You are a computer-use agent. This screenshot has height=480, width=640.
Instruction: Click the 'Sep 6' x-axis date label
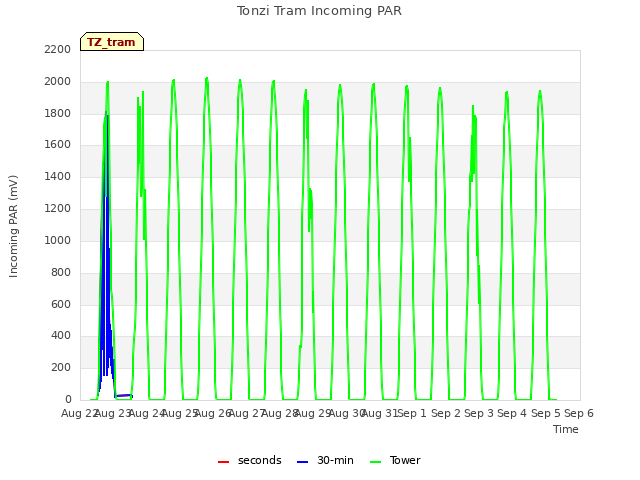[579, 413]
